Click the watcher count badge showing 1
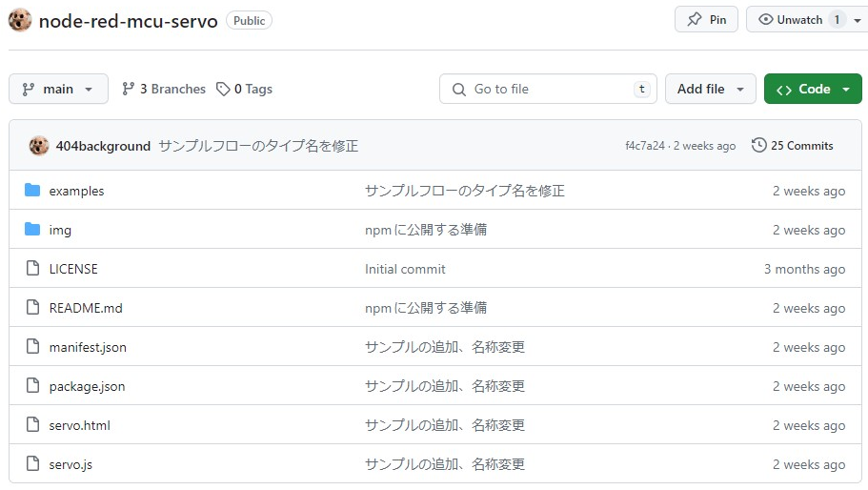 [837, 19]
